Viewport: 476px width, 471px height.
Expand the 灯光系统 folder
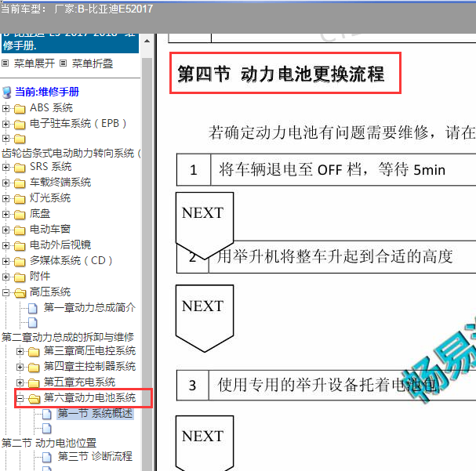pos(5,198)
